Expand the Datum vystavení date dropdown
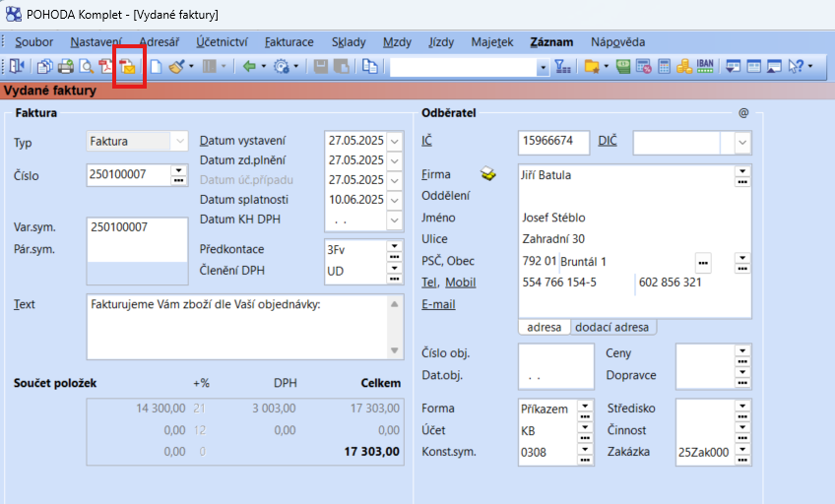The width and height of the screenshot is (835, 504). click(x=395, y=141)
